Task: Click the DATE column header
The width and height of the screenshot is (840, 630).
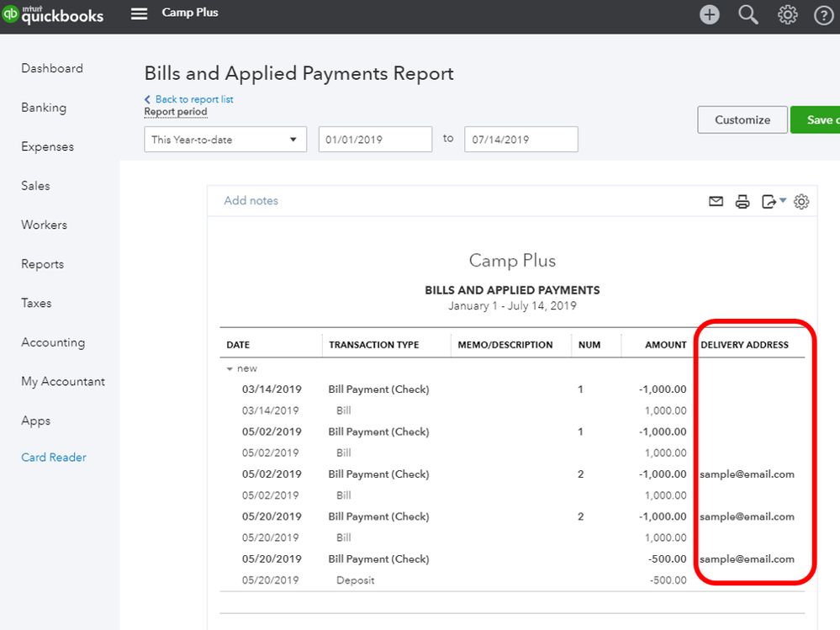Action: (238, 345)
